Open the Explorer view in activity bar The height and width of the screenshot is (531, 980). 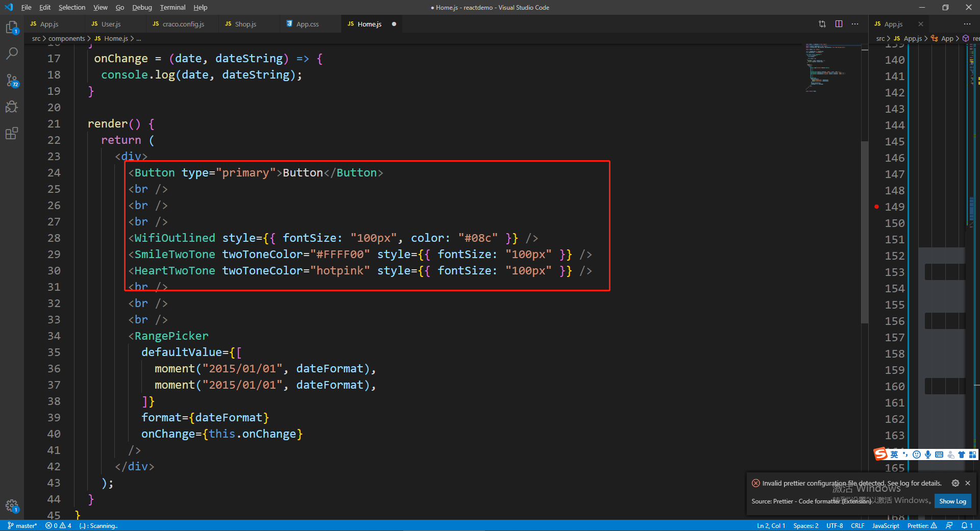point(12,27)
